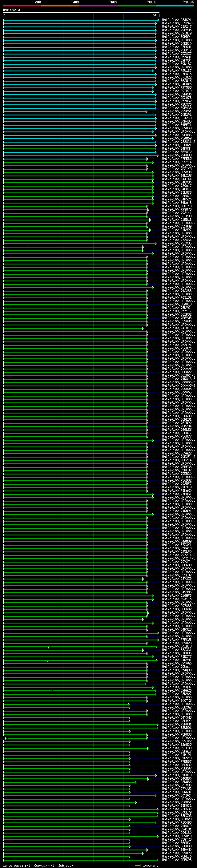Select hit UniRef100_Q38821-2
This screenshot has height=868, width=197.
(x=179, y=142)
